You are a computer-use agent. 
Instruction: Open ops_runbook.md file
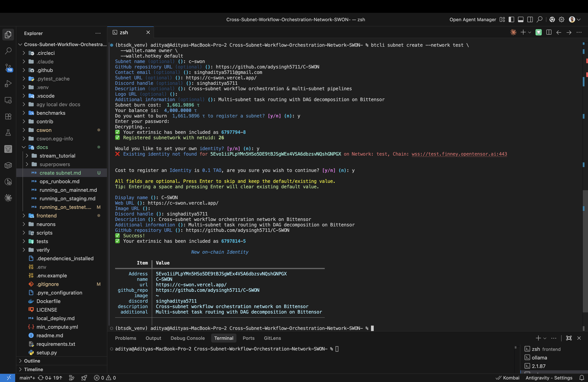pos(59,181)
